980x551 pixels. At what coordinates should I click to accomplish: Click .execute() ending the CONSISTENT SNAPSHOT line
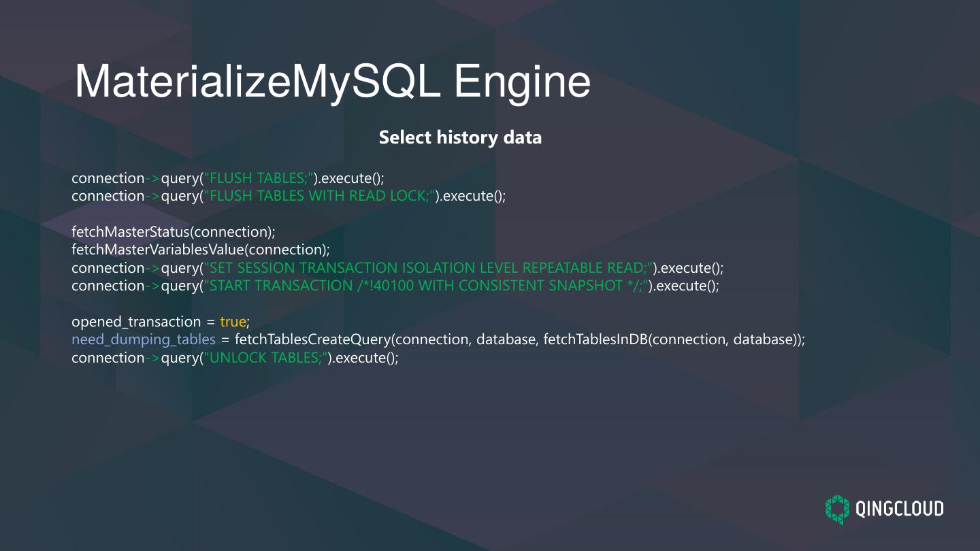tap(686, 286)
